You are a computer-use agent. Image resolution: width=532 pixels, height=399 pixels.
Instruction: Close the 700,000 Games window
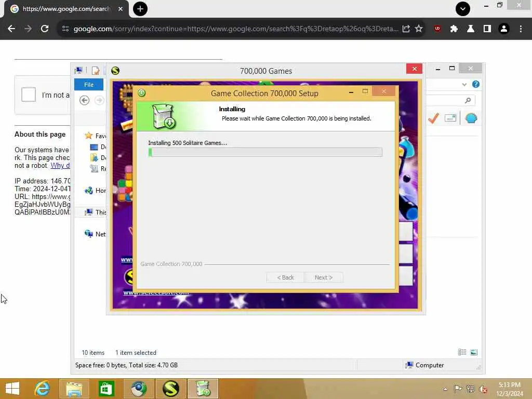[414, 69]
